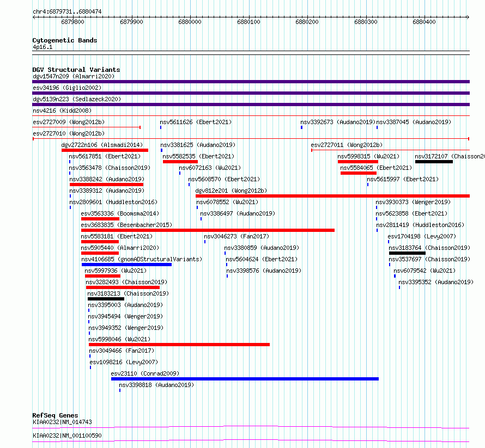This screenshot has width=485, height=448.
Task: Select nsv3395352 (Audano2019) label
Action: coord(436,282)
